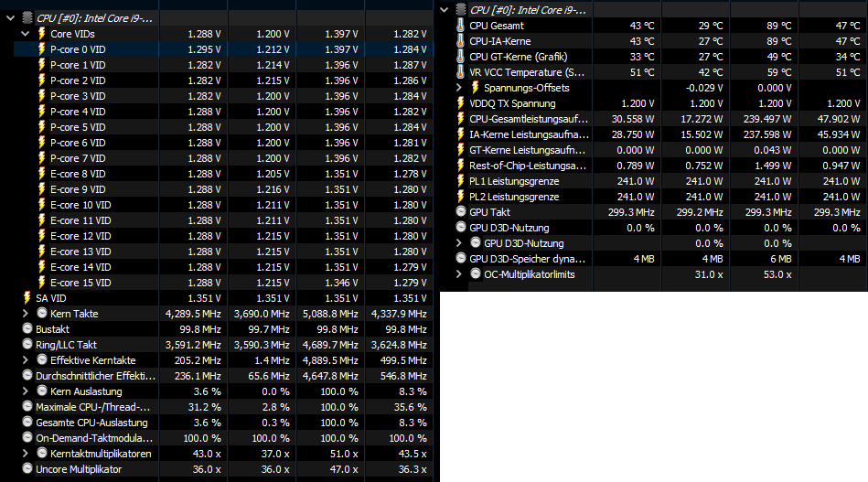Image resolution: width=868 pixels, height=482 pixels.
Task: Collapse the left CPU [#0] Intel Core i9 group
Action: point(10,18)
